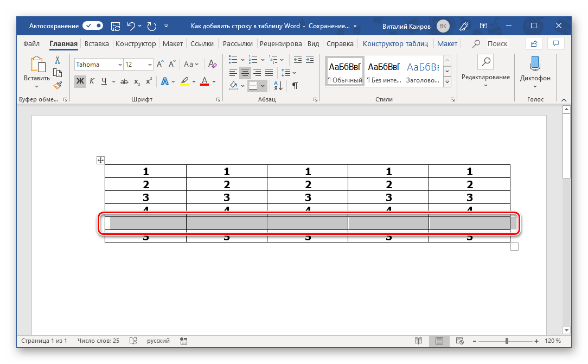Switch to Read Mode view icon
Viewport: 588px width, 364px height.
[x=419, y=341]
